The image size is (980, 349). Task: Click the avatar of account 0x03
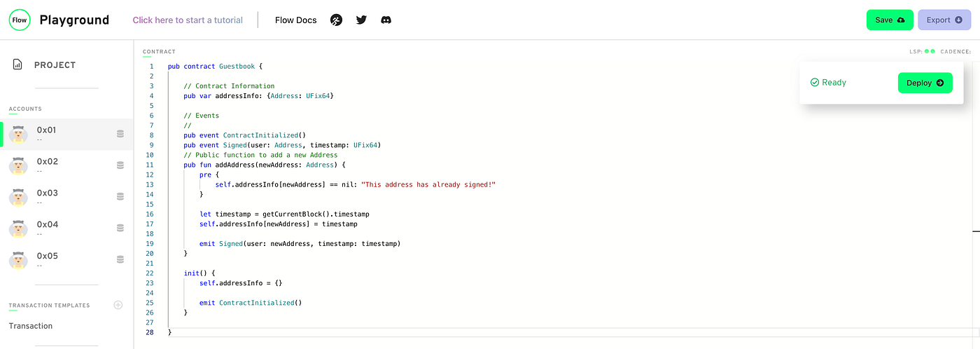(18, 197)
